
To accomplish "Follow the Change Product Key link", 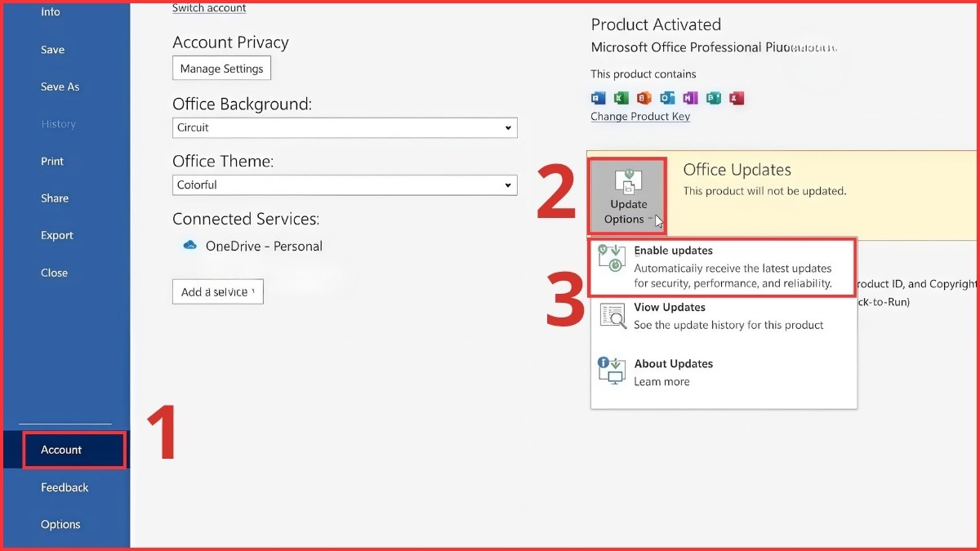I will (x=640, y=117).
